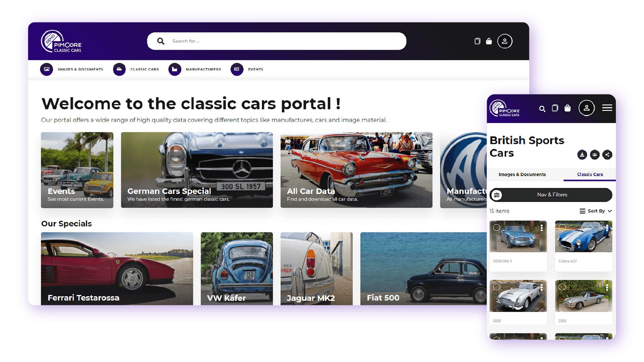Viewport: 644px width, 362px height.
Task: Open the collaboration icon next to the download button
Action: click(595, 155)
